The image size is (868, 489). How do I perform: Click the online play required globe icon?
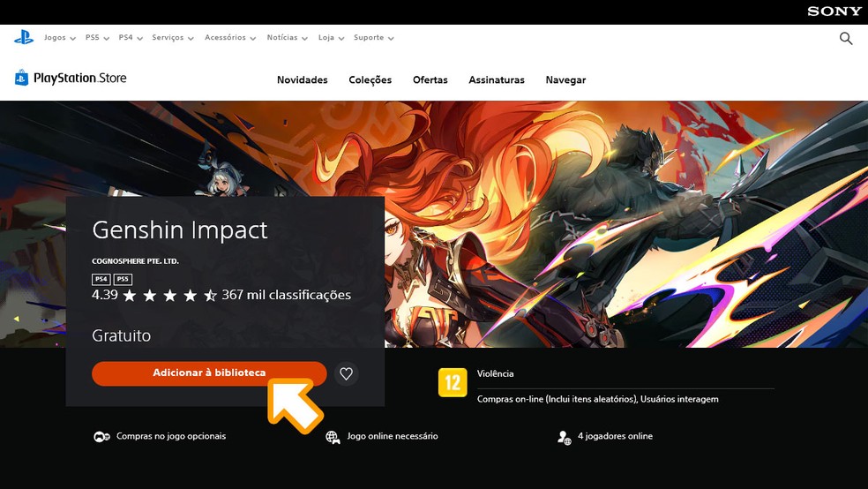(333, 437)
